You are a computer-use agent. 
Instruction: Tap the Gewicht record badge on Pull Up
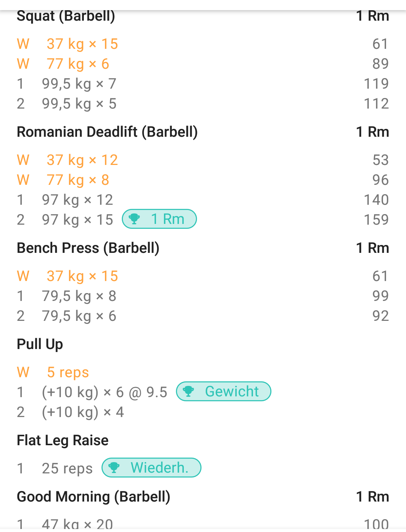(224, 391)
